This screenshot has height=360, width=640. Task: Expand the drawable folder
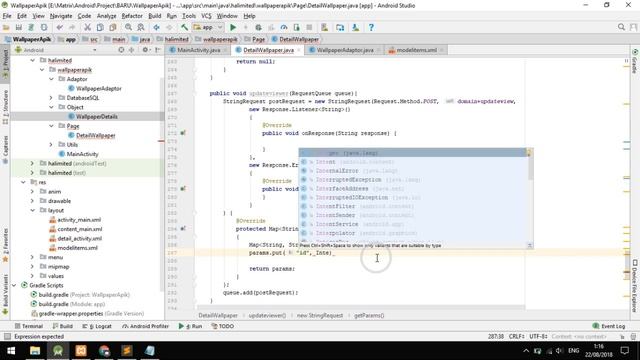[32, 201]
